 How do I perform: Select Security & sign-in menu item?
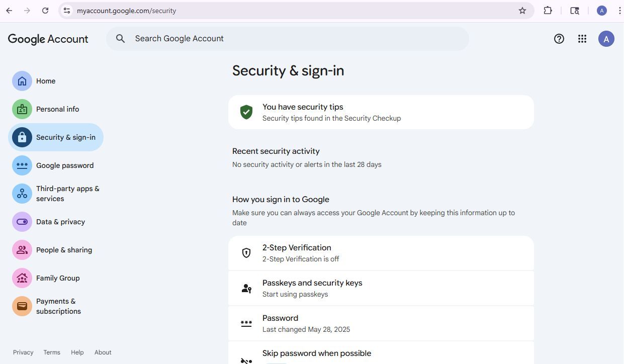tap(56, 137)
